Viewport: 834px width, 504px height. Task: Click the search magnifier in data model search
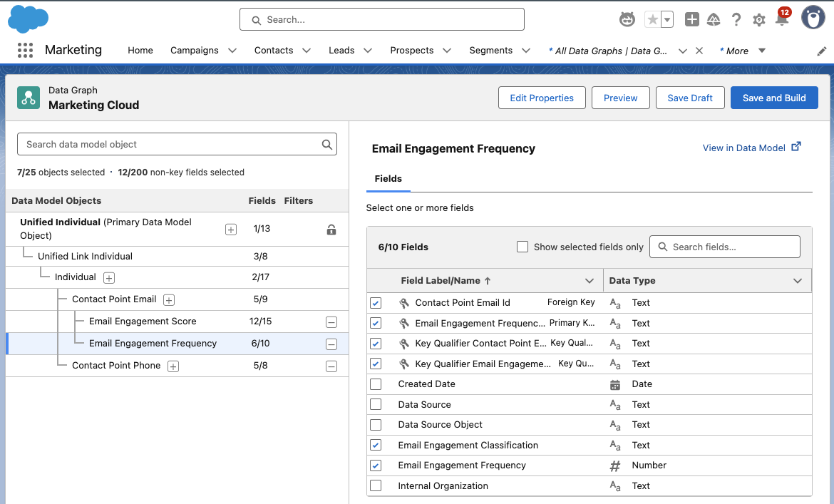327,144
